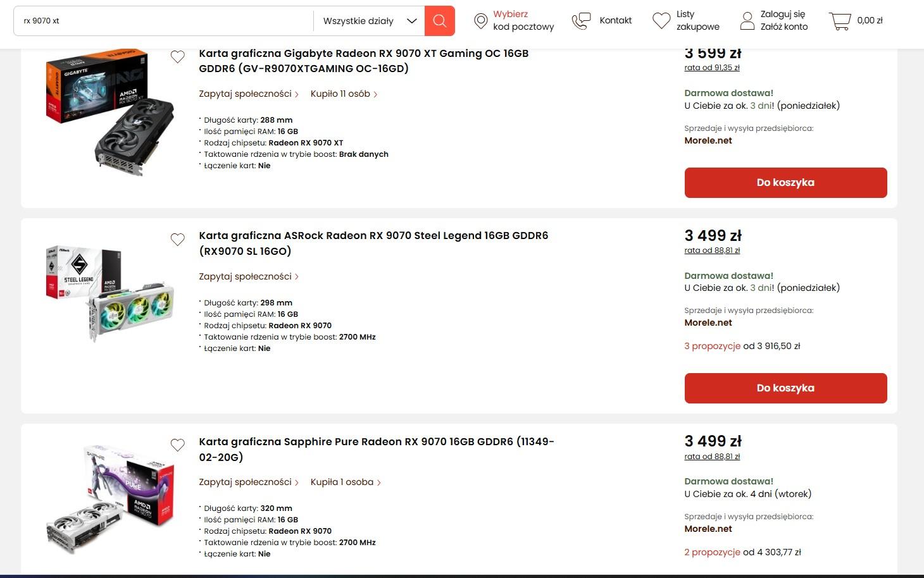
Task: Open the Wszystkie działy category dropdown
Action: pyautogui.click(x=370, y=21)
